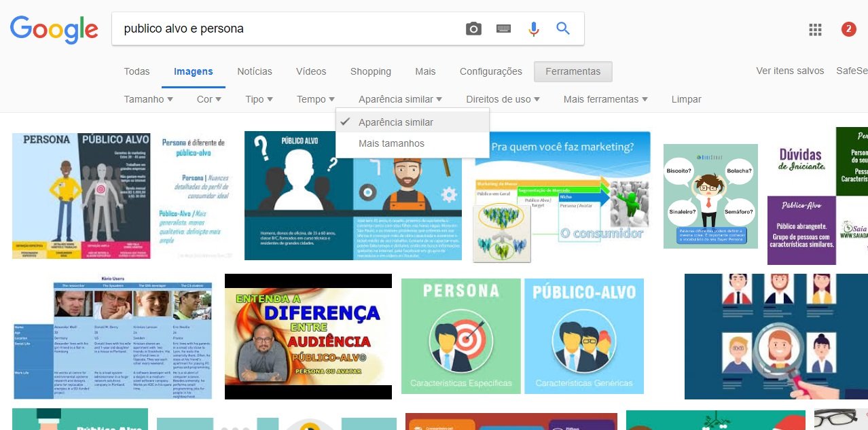Open the Google apps grid icon
The width and height of the screenshot is (868, 430).
tap(815, 29)
